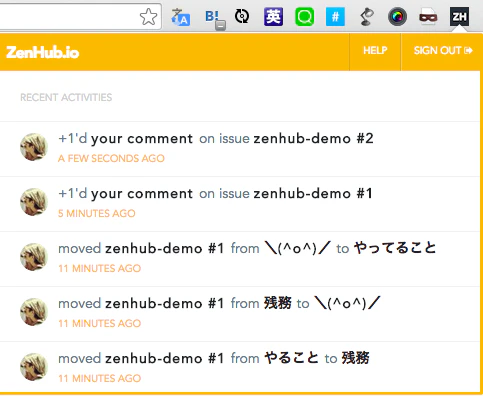Click the circular sync arrows extension icon

point(242,16)
